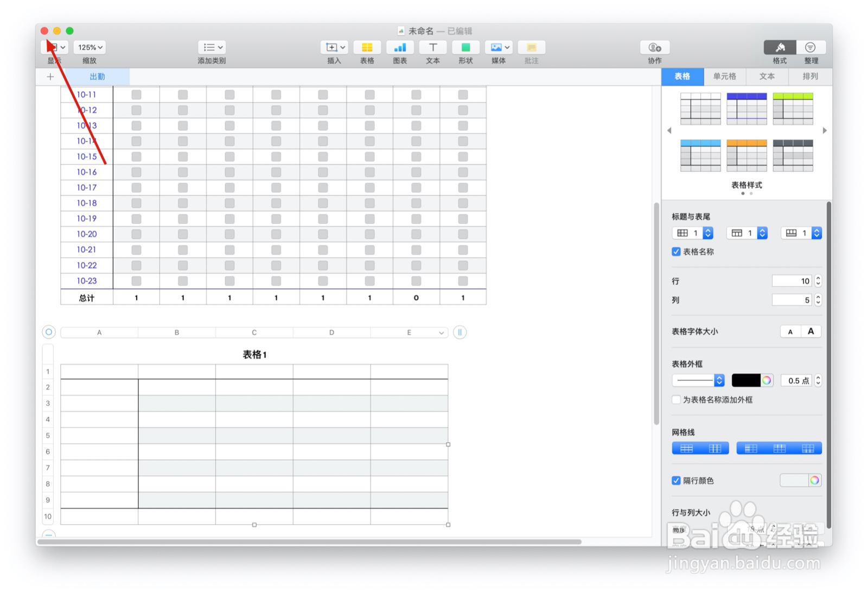Increase table font size with large A

click(x=811, y=331)
